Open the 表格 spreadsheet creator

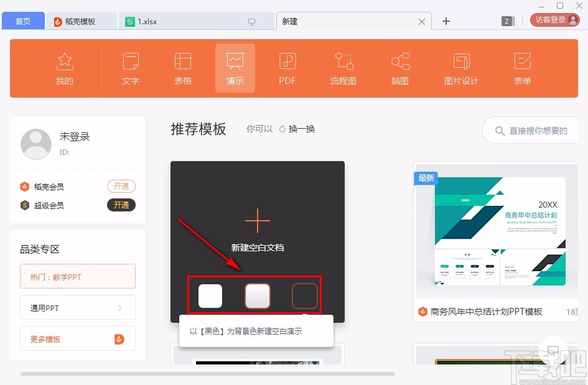[x=183, y=67]
